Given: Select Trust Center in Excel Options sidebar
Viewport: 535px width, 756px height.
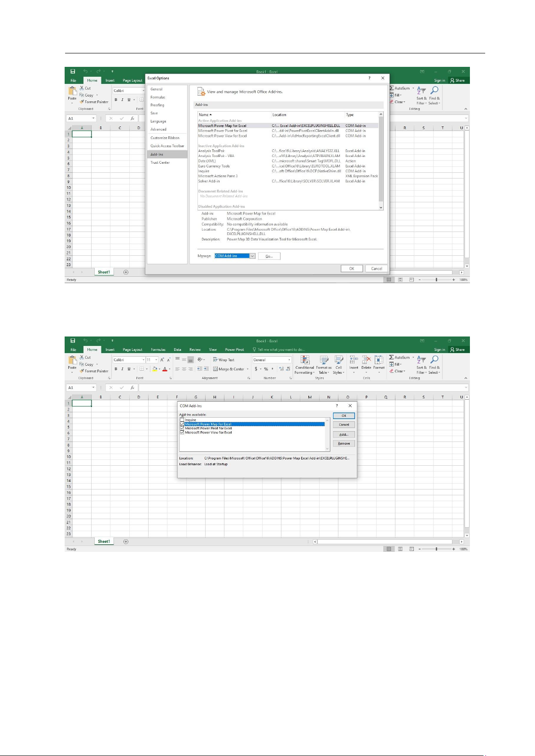Looking at the screenshot, I should point(160,162).
